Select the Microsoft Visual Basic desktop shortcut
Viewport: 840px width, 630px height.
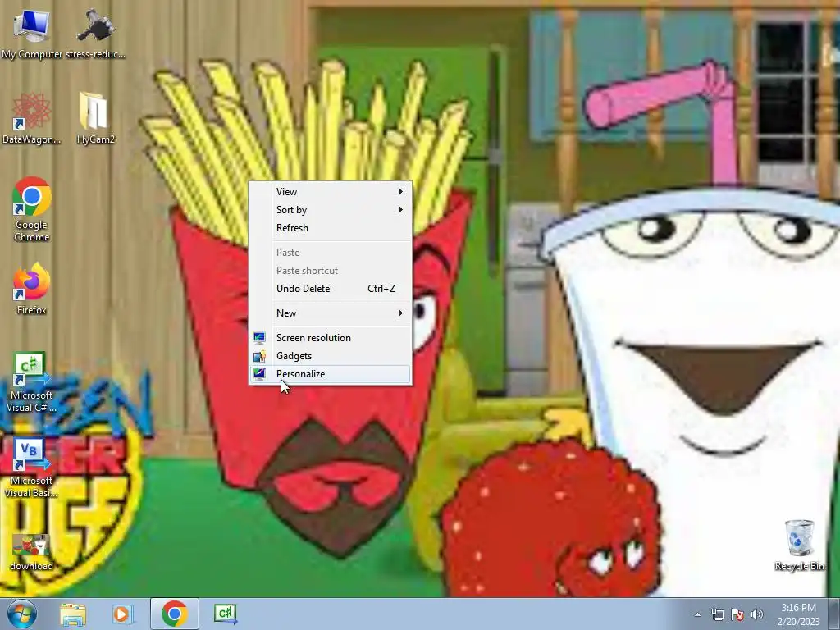click(x=31, y=468)
